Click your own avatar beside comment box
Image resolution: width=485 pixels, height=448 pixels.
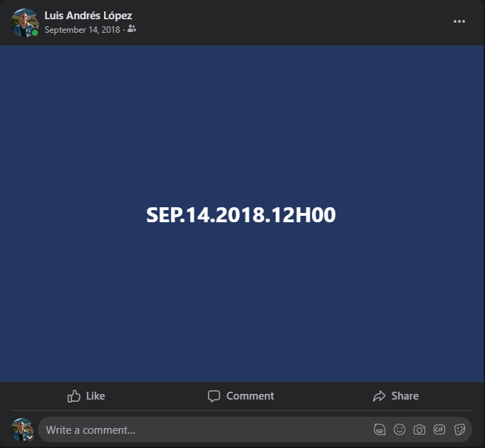tap(22, 429)
